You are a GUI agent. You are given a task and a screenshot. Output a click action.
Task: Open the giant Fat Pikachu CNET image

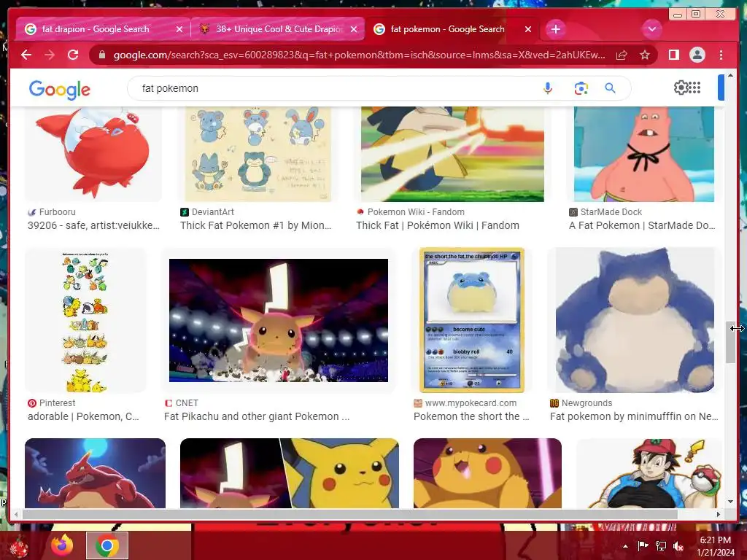point(278,320)
